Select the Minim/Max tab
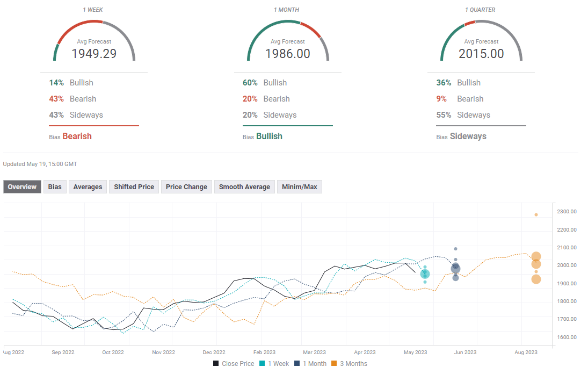Viewport: 588px width, 374px height. click(x=299, y=187)
